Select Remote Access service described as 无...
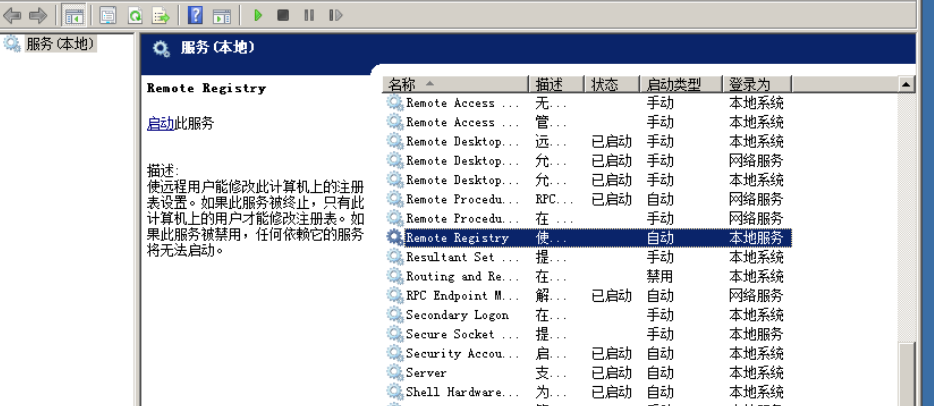Image resolution: width=934 pixels, height=406 pixels. [x=587, y=103]
